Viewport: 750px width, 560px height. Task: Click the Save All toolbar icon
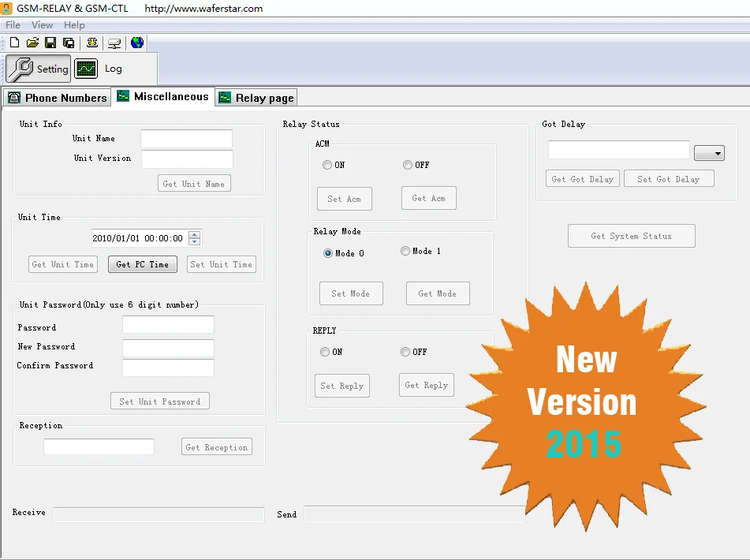(x=69, y=43)
